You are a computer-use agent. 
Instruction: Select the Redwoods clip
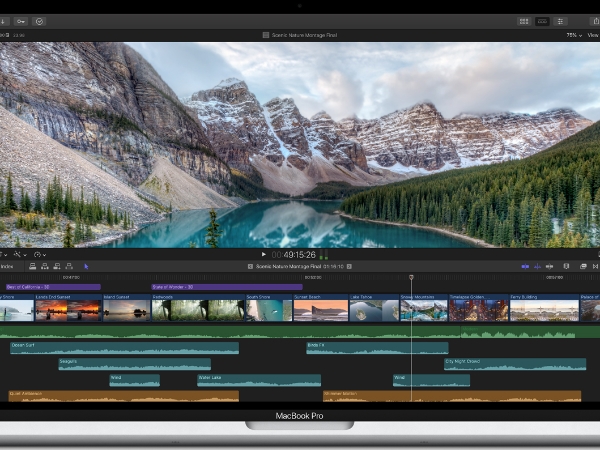point(198,308)
